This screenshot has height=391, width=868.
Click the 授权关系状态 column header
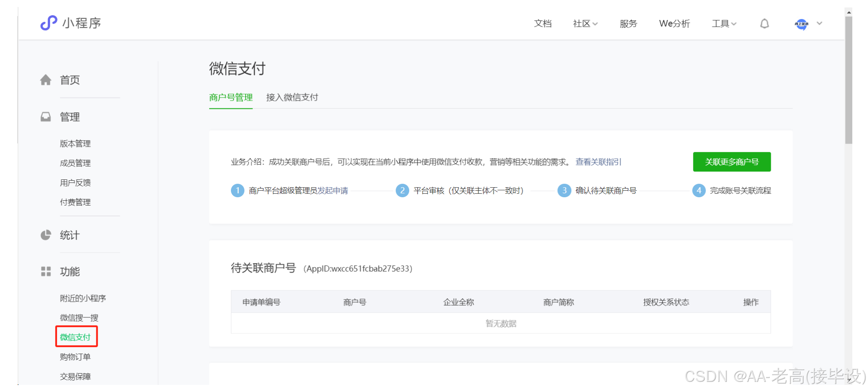[666, 302]
